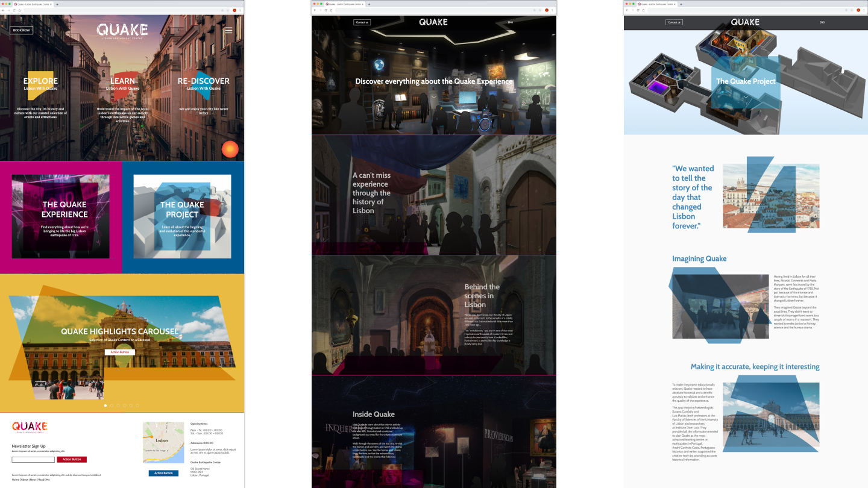Reload the page in the middle browser window
The height and width of the screenshot is (488, 868).
(325, 10)
